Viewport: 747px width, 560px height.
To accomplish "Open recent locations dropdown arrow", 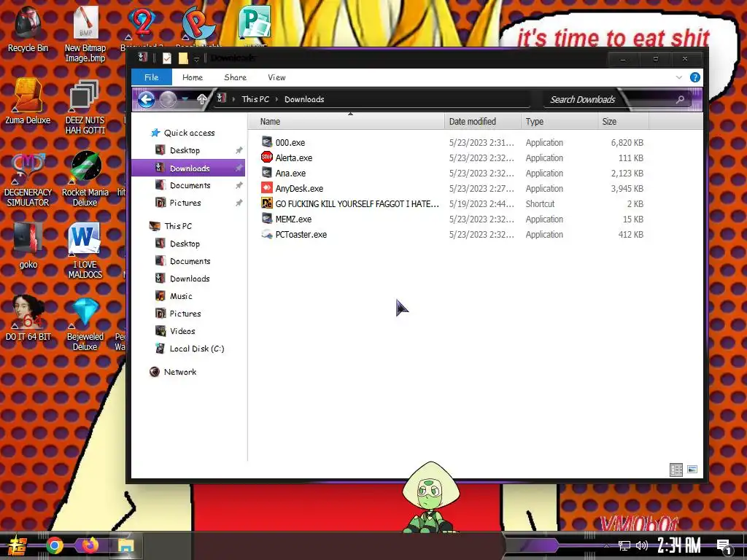I will tap(185, 99).
